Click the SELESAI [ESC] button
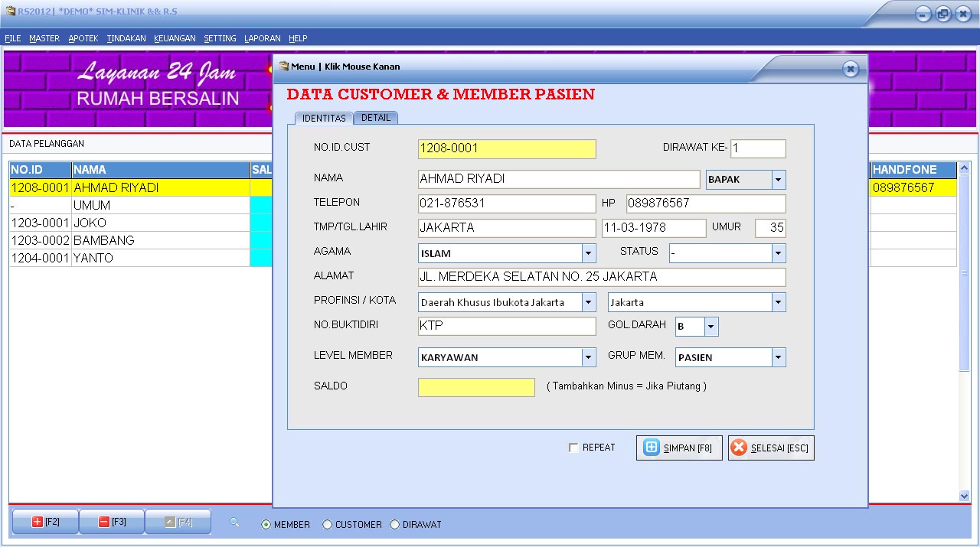Image resolution: width=980 pixels, height=547 pixels. [x=770, y=448]
